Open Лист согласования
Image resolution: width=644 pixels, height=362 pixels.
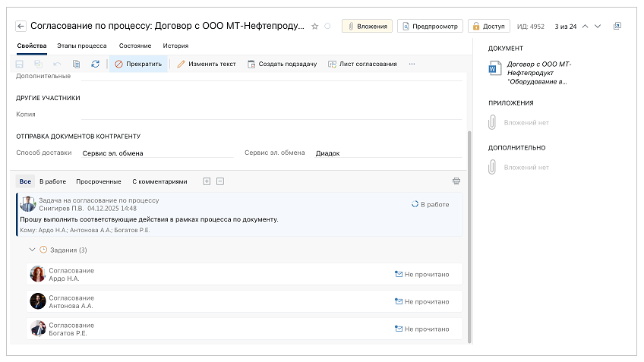tap(362, 65)
